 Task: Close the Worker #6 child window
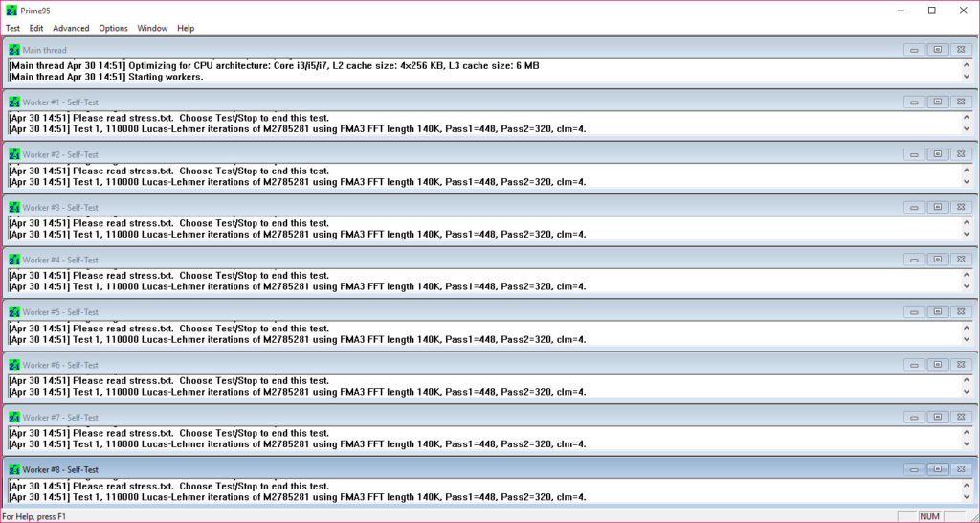pyautogui.click(x=961, y=365)
